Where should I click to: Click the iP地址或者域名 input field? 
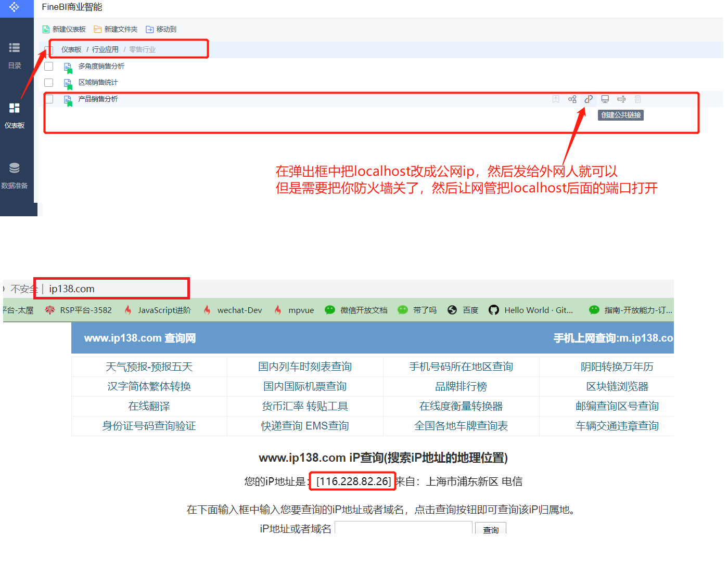(403, 528)
